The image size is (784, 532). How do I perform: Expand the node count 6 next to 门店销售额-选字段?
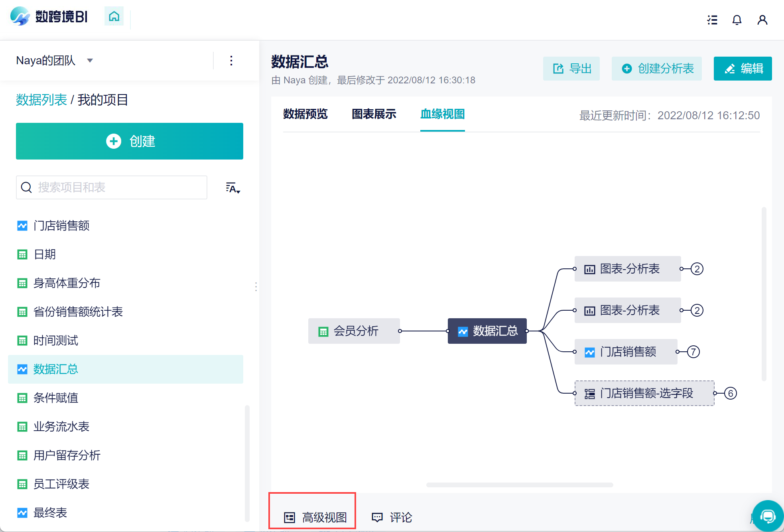[x=731, y=393]
